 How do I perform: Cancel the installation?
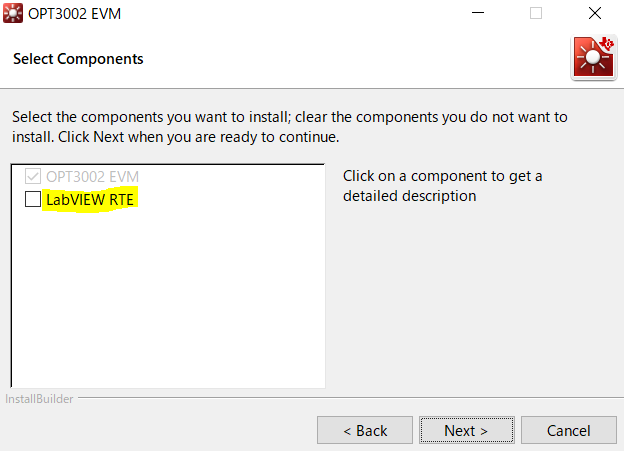568,430
